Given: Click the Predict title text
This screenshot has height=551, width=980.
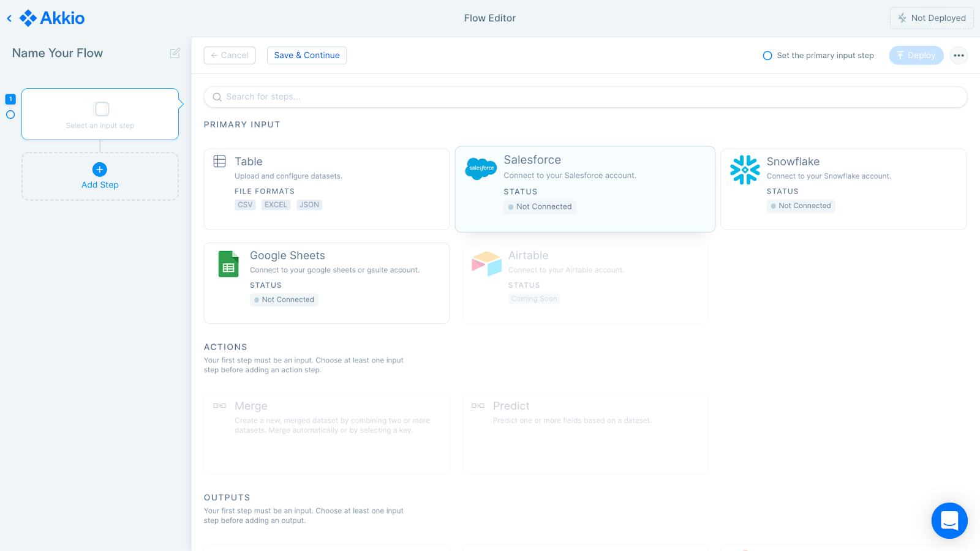Looking at the screenshot, I should [x=511, y=406].
